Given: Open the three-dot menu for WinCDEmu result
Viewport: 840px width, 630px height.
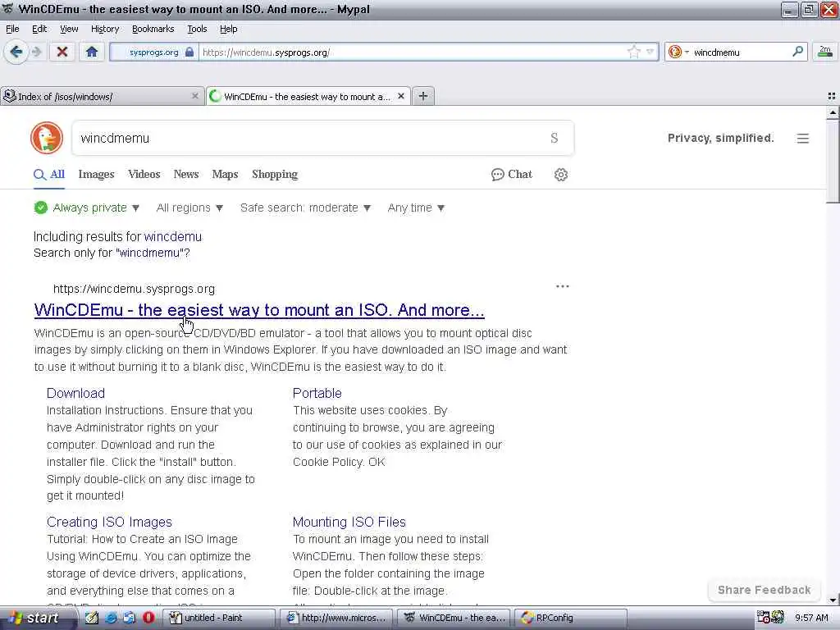Looking at the screenshot, I should pos(563,286).
